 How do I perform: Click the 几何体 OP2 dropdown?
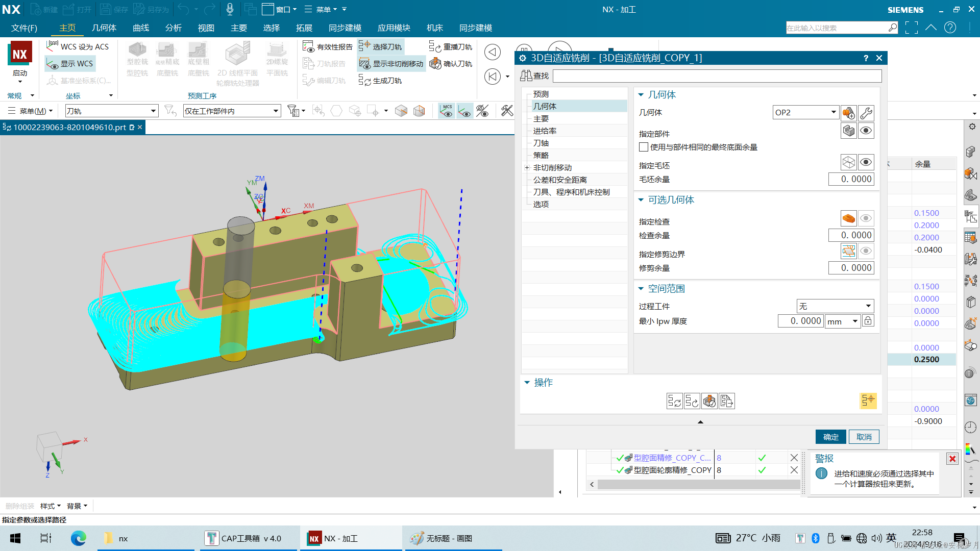coord(805,112)
